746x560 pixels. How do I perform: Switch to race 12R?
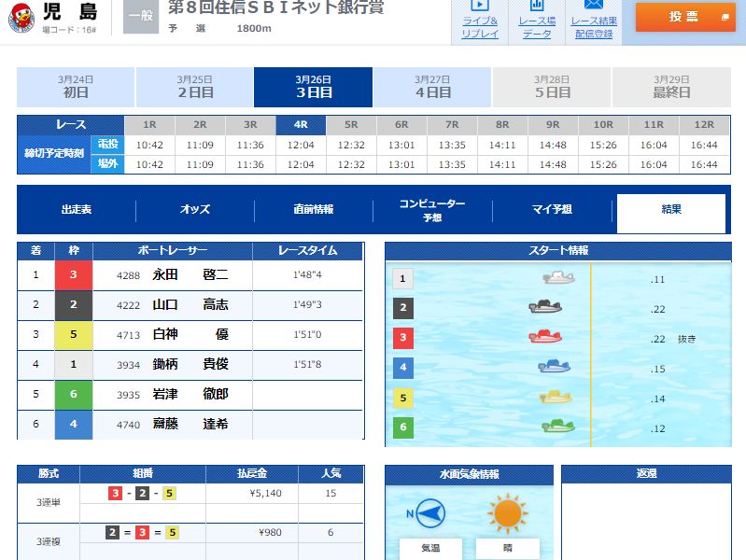(x=704, y=124)
